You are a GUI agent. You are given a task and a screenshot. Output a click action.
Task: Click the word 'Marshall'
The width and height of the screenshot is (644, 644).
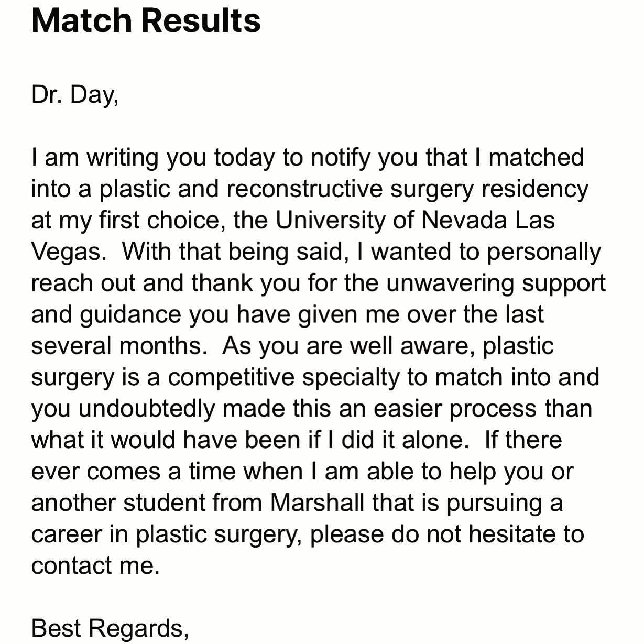tap(318, 503)
